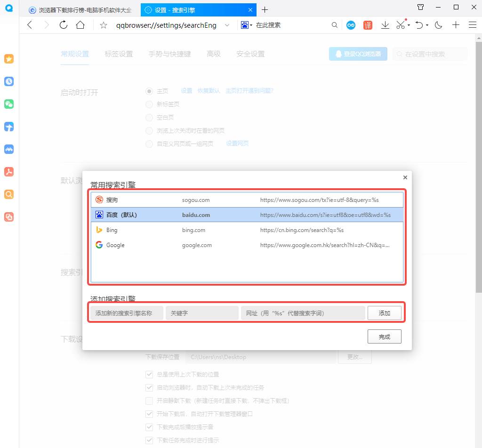Click the scissors screenshot tool icon
Screen dimensions: 482x448
point(401,25)
